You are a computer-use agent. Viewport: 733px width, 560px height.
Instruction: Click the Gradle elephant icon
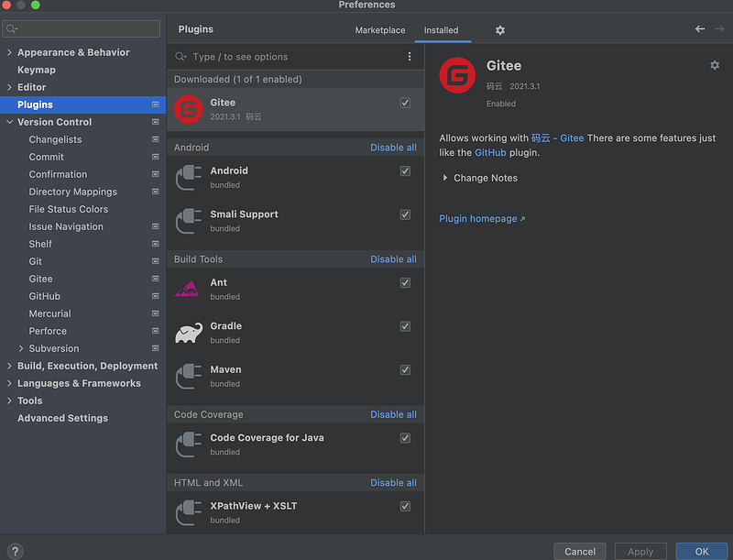click(189, 333)
